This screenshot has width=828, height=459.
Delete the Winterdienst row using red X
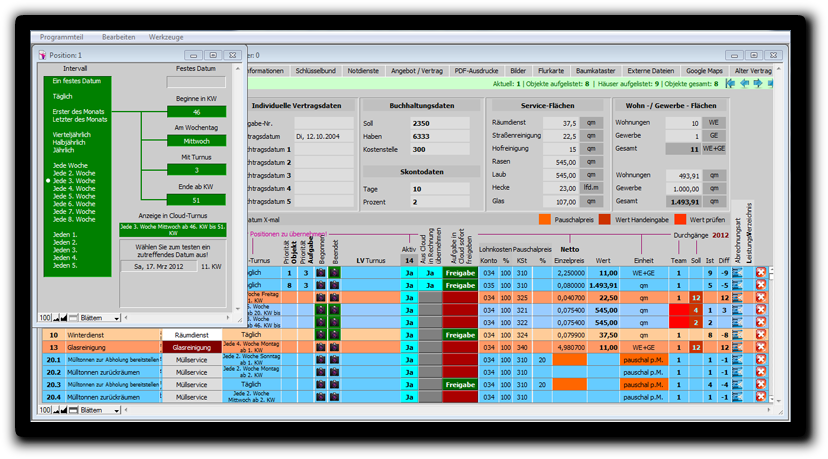(760, 335)
